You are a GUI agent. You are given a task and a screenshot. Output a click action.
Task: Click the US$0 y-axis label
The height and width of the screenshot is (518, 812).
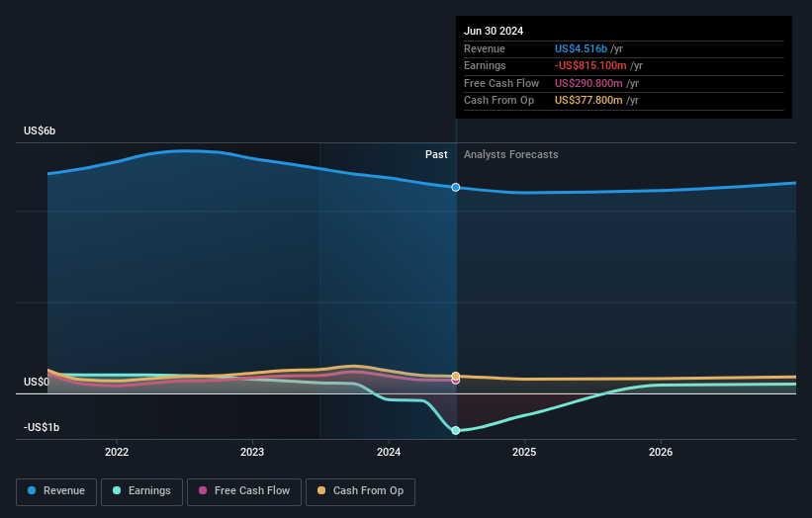click(x=37, y=382)
